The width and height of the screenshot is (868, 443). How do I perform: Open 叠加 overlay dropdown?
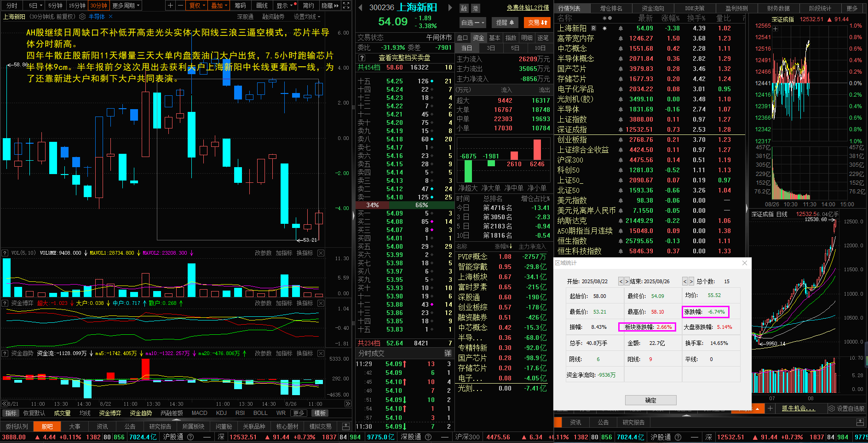tap(219, 6)
